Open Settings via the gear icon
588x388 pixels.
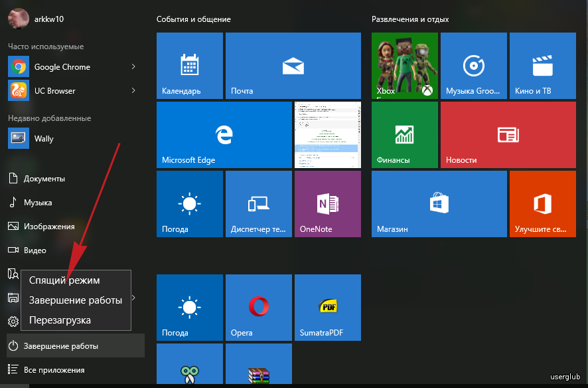click(x=13, y=322)
